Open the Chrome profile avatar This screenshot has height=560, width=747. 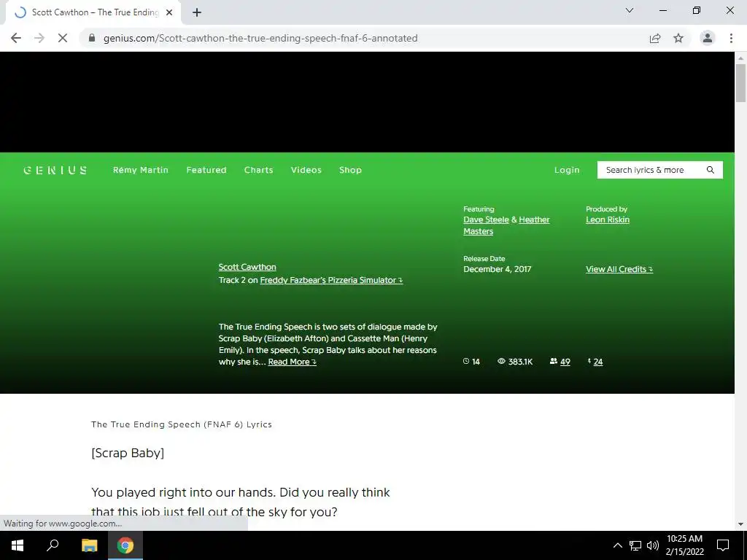click(x=708, y=38)
